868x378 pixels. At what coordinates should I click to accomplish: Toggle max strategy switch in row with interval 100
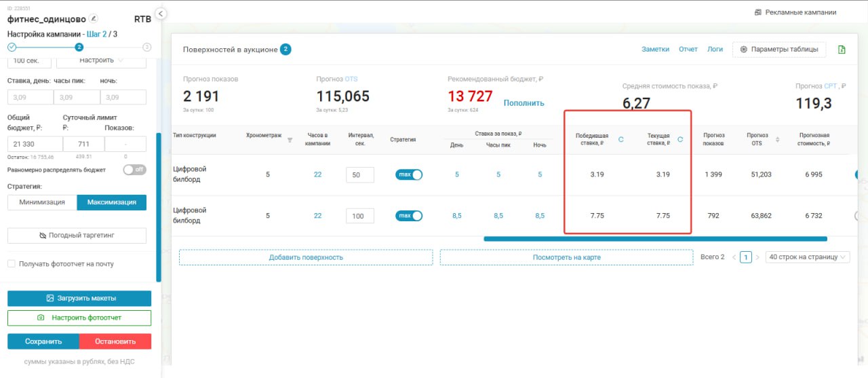click(x=409, y=216)
